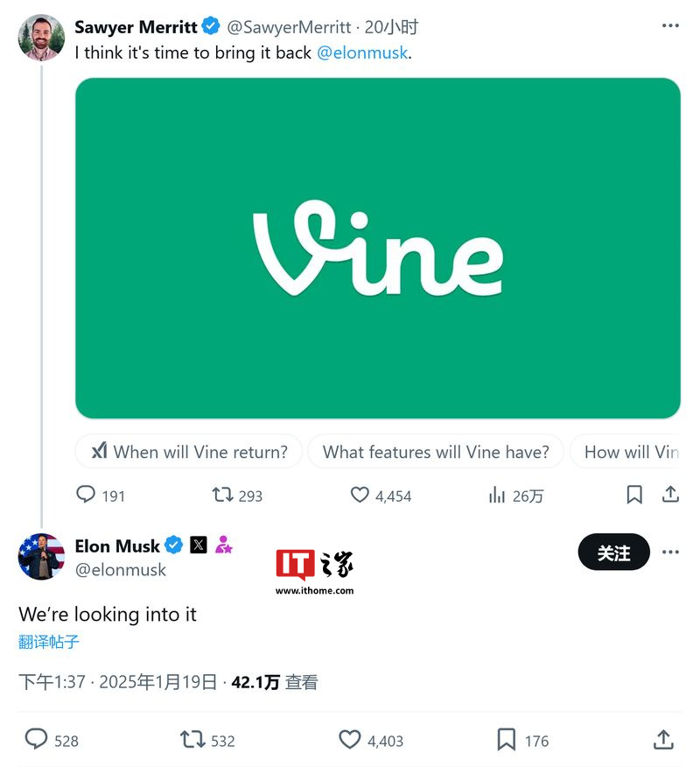Bookmark Sawyer Merritt's post

[634, 495]
